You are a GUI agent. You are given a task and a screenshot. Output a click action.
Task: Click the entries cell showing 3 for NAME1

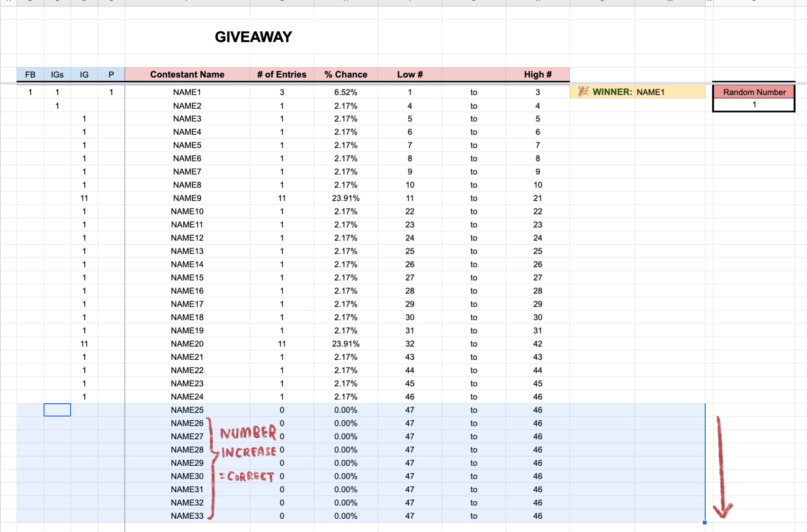(x=282, y=92)
